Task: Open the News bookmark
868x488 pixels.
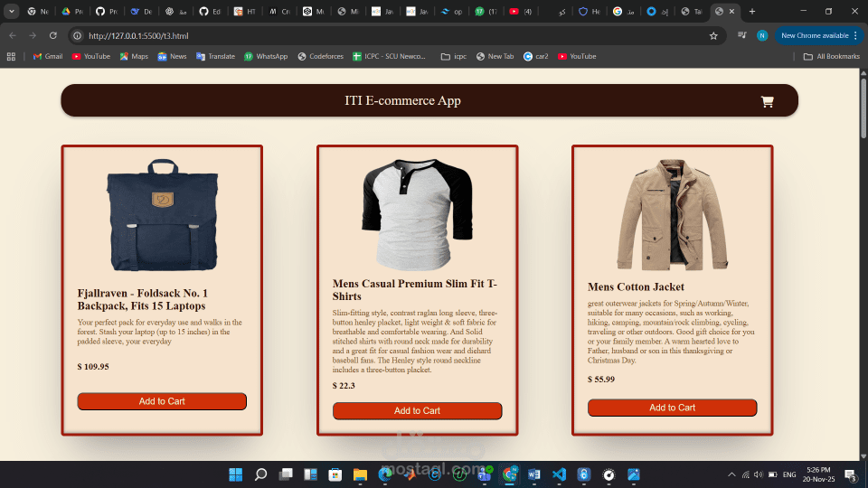Action: pos(172,56)
